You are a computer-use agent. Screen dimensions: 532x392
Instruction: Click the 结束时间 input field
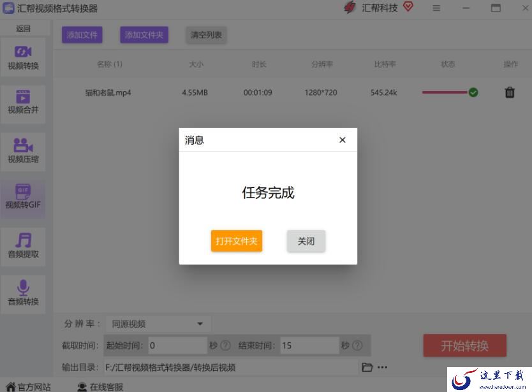pos(309,345)
